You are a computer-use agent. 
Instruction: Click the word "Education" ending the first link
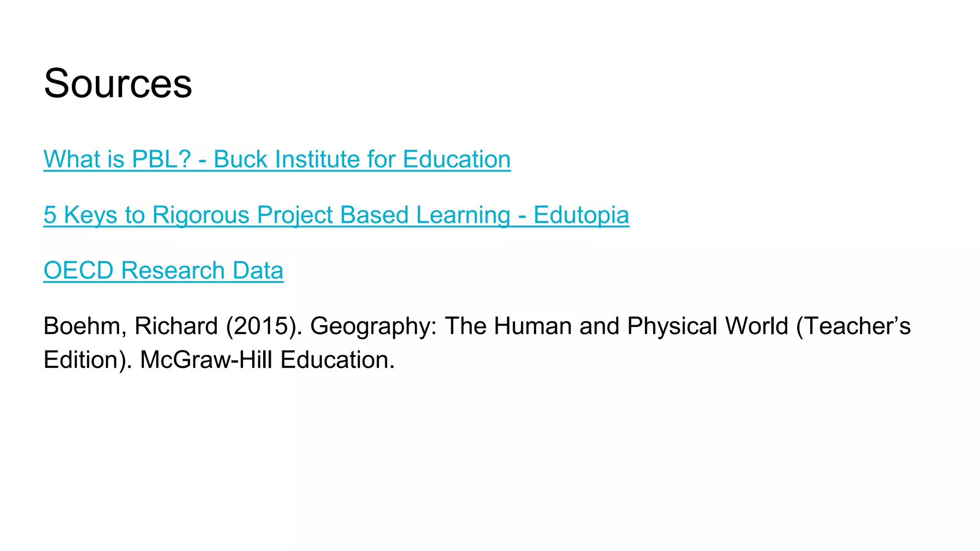(457, 159)
